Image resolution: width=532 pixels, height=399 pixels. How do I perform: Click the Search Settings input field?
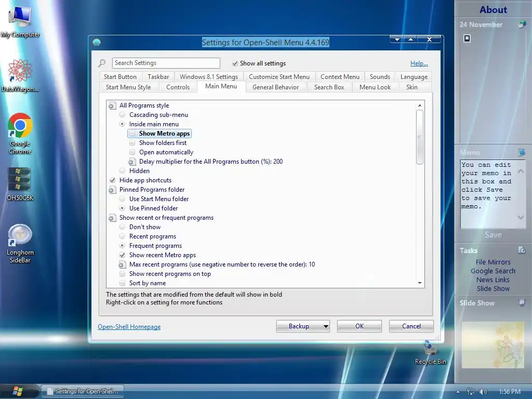166,63
